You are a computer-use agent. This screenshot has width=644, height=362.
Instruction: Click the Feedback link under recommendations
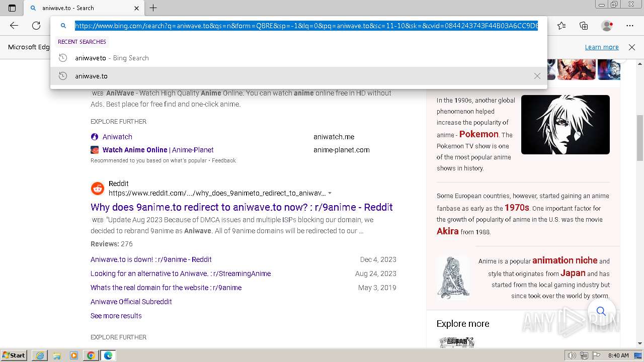(224, 160)
